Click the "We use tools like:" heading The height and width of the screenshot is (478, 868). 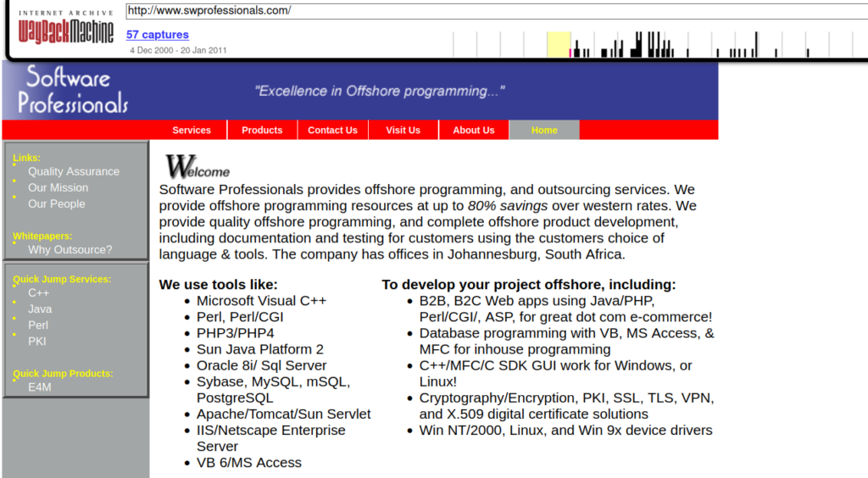click(218, 285)
